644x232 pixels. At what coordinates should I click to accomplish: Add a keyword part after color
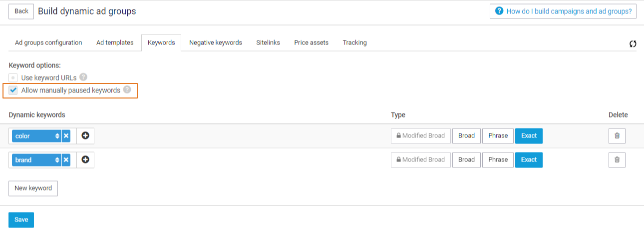click(85, 136)
